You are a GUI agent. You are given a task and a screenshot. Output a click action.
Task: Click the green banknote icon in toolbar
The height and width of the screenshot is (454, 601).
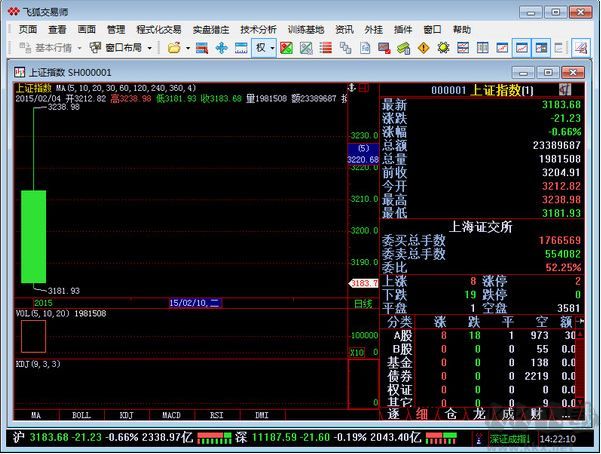403,48
